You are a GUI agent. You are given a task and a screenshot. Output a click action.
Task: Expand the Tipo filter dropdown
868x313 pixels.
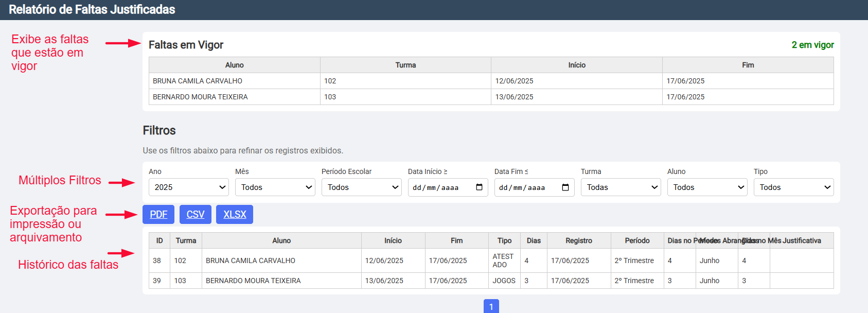(x=793, y=187)
